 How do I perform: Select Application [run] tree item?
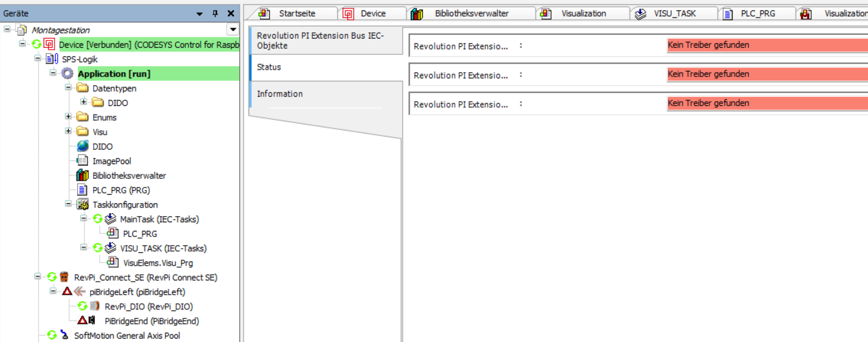(114, 73)
